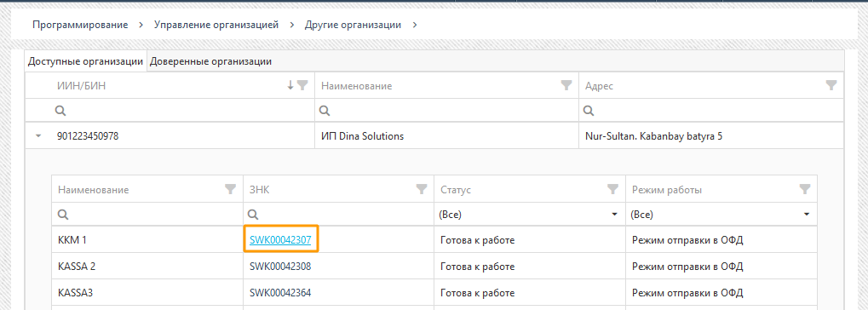The image size is (868, 310).
Task: Open filter for Адрес column
Action: (x=831, y=85)
